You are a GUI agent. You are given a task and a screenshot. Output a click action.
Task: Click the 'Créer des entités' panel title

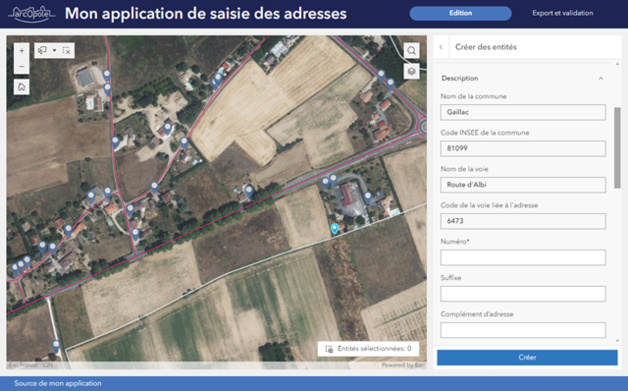point(486,47)
